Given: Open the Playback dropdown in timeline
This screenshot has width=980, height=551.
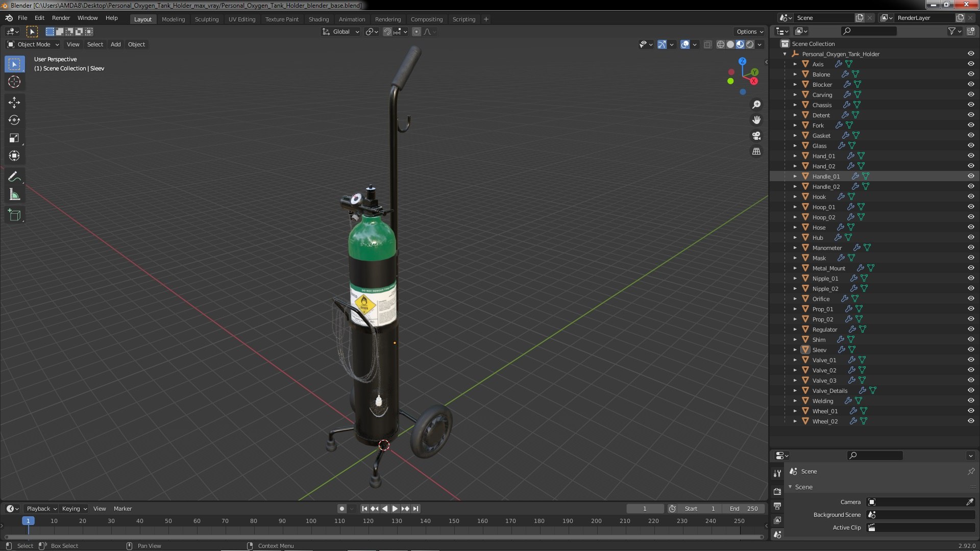Looking at the screenshot, I should [41, 509].
